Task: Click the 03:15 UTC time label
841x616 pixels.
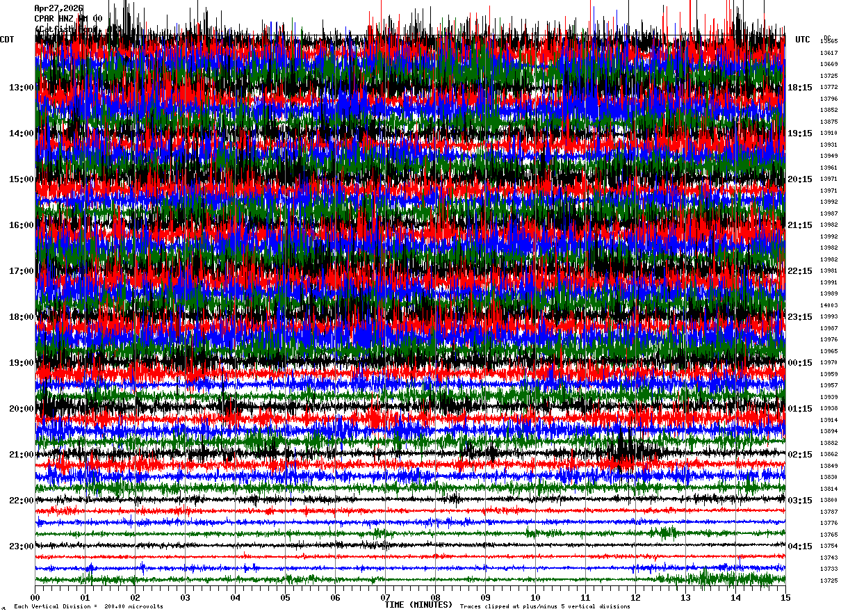Action: pos(800,501)
